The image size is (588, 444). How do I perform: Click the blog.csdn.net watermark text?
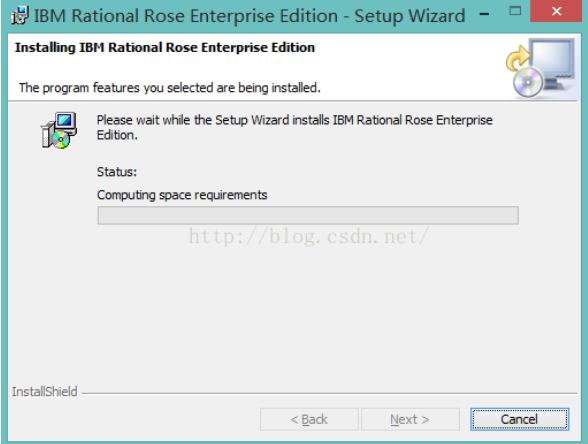(309, 236)
